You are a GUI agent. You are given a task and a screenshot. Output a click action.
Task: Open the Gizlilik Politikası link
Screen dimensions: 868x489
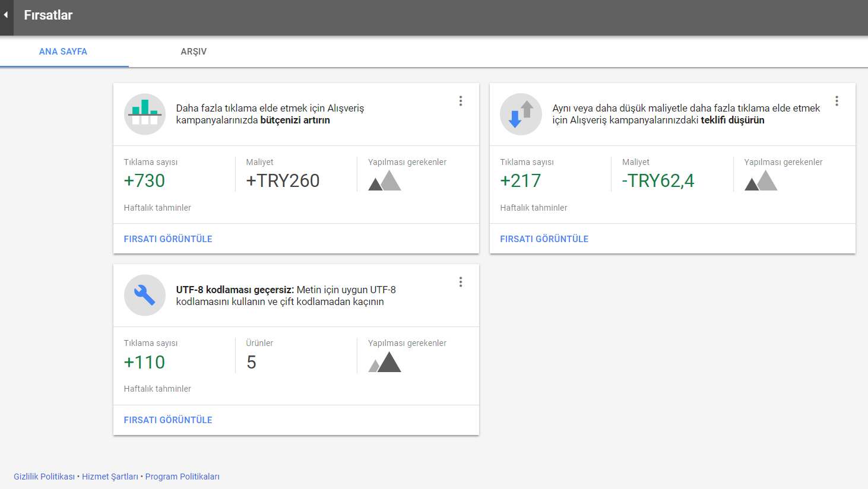44,477
